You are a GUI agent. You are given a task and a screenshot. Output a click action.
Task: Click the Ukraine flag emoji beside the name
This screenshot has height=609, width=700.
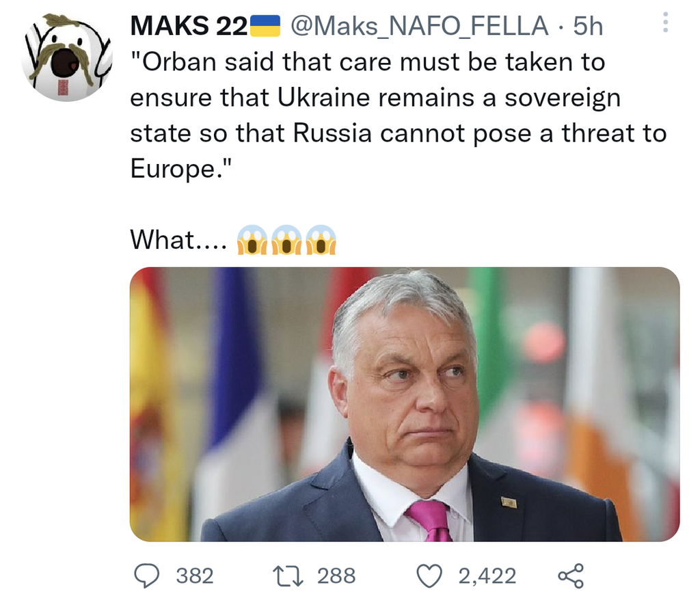267,27
